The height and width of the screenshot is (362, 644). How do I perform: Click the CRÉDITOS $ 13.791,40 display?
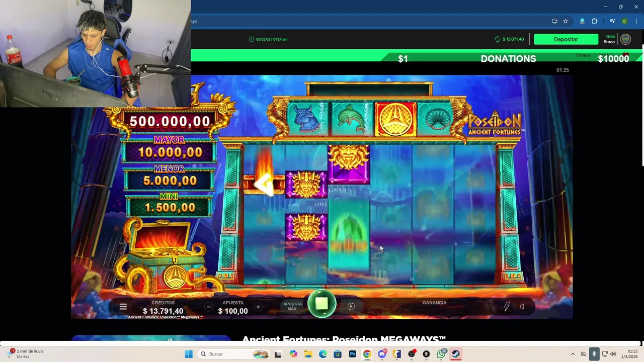(x=163, y=307)
